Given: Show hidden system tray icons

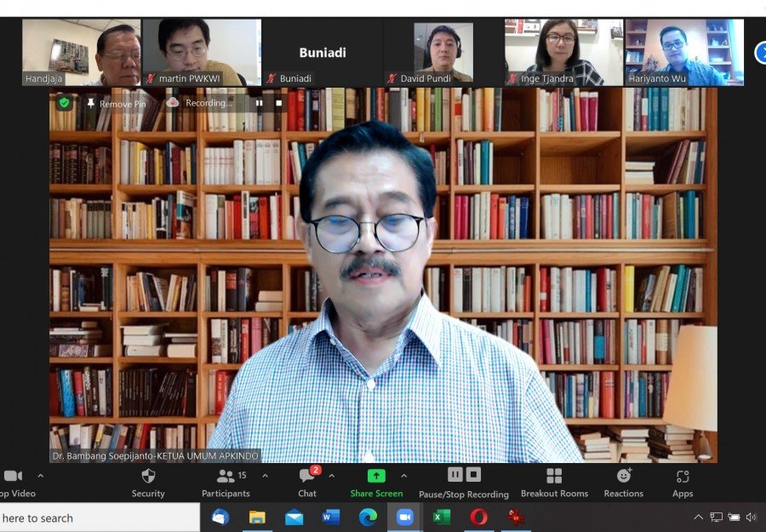Looking at the screenshot, I should (x=699, y=517).
